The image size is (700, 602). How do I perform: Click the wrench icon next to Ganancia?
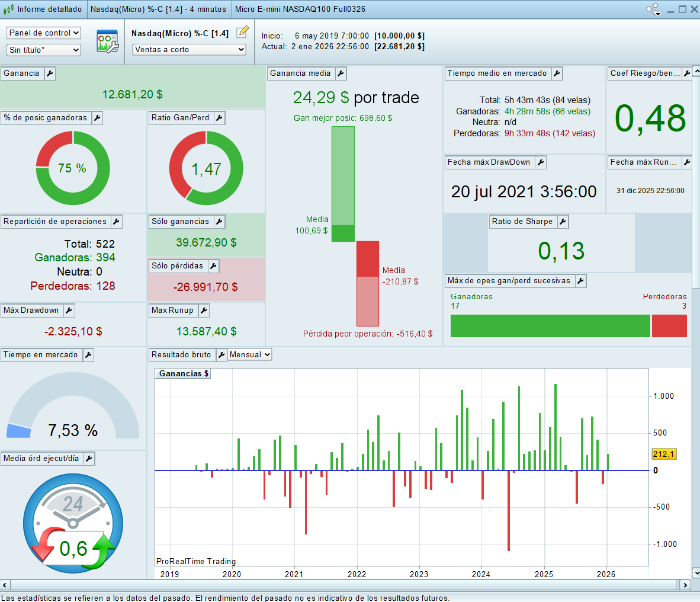click(50, 73)
